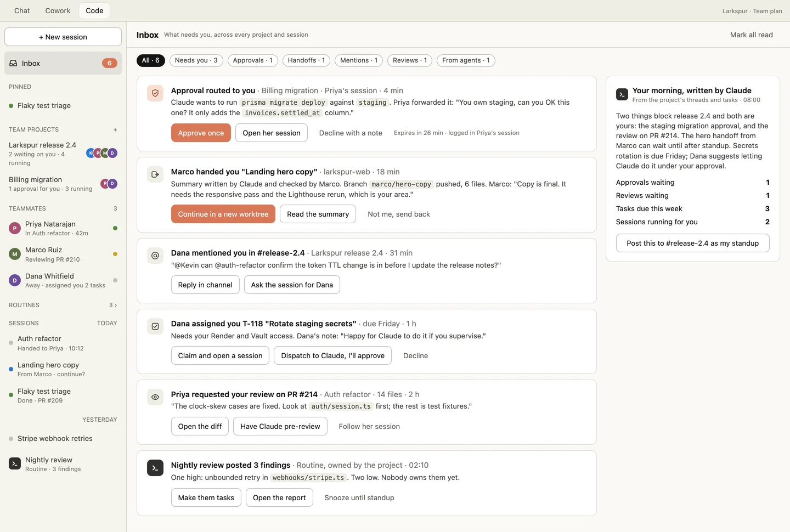Click Have Claude pre-review
The image size is (790, 532).
click(280, 426)
